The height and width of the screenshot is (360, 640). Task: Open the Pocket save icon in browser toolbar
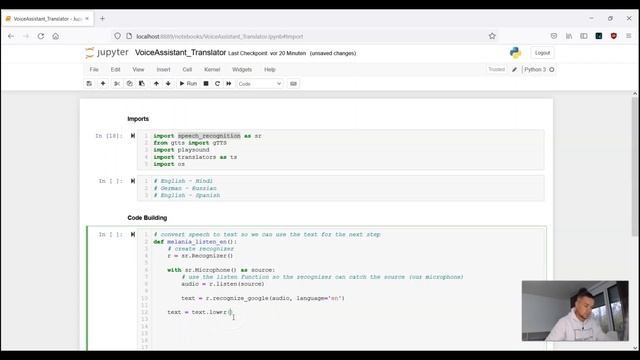pos(554,36)
